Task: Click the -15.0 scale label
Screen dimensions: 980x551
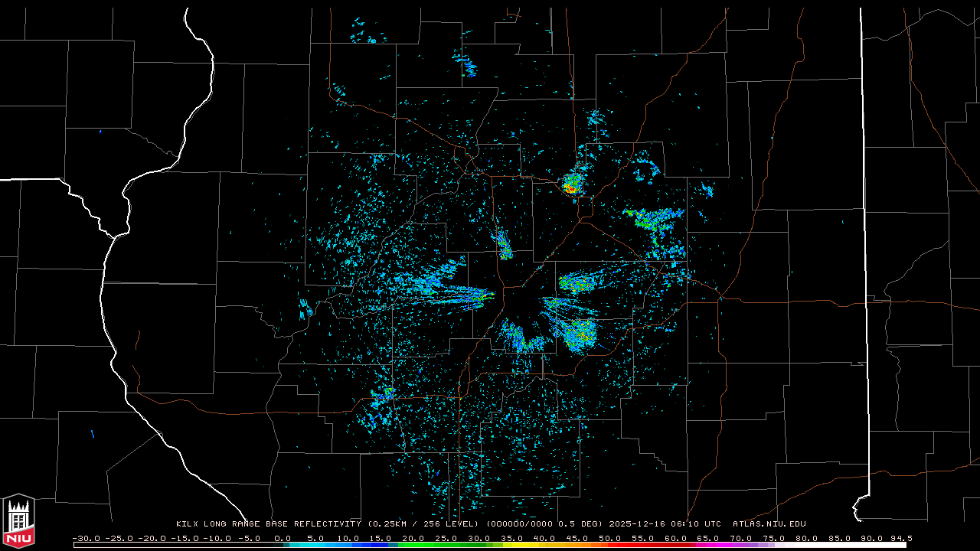Action: click(x=185, y=538)
